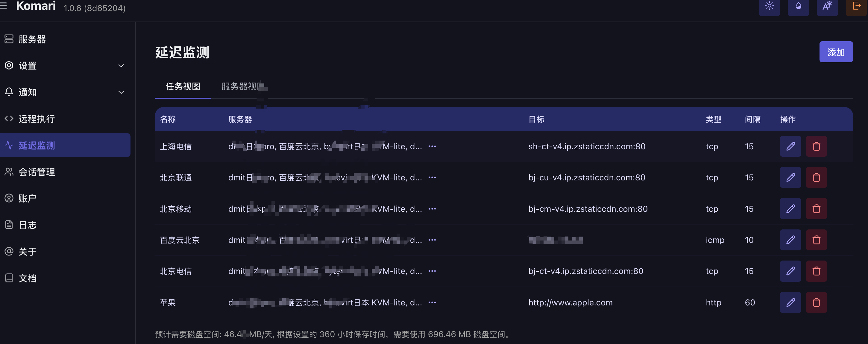
Task: Expand server list ellipsis for 上海电信
Action: pyautogui.click(x=432, y=146)
